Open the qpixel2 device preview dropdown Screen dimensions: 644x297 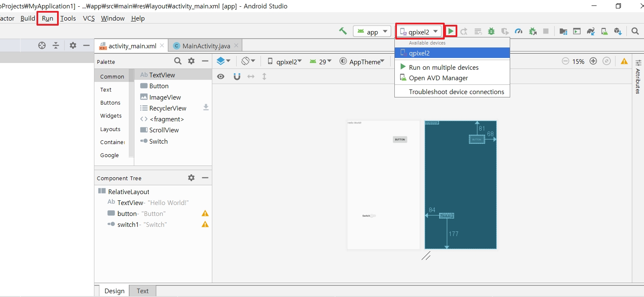pyautogui.click(x=285, y=61)
